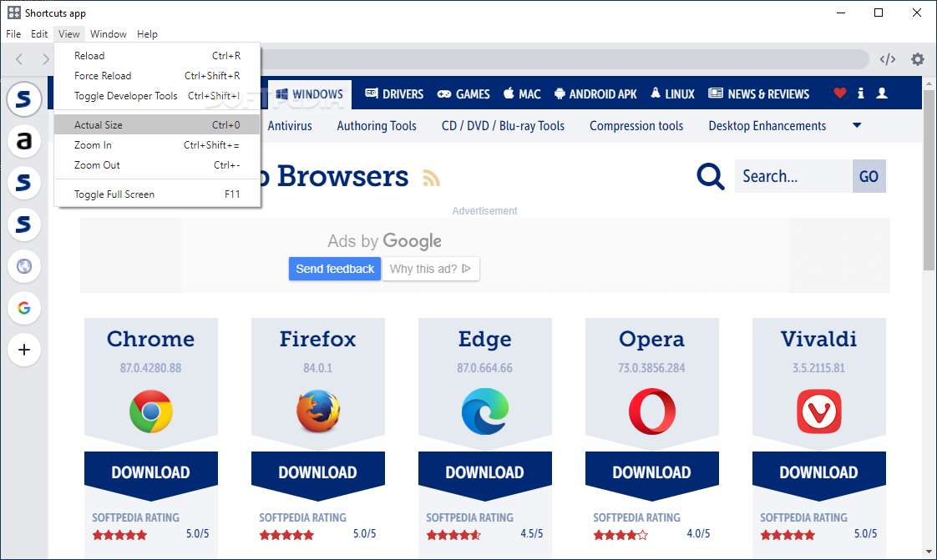
Task: Download Firefox with its DOWNLOAD button
Action: (x=318, y=472)
